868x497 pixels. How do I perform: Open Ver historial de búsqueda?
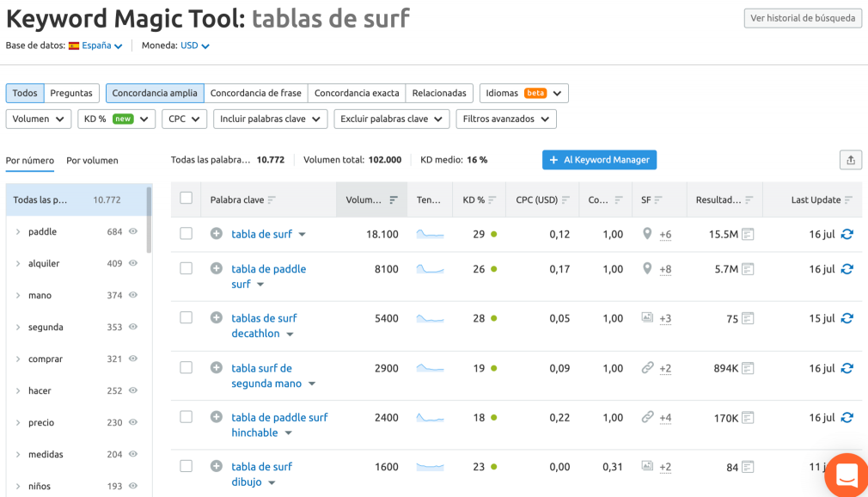803,18
